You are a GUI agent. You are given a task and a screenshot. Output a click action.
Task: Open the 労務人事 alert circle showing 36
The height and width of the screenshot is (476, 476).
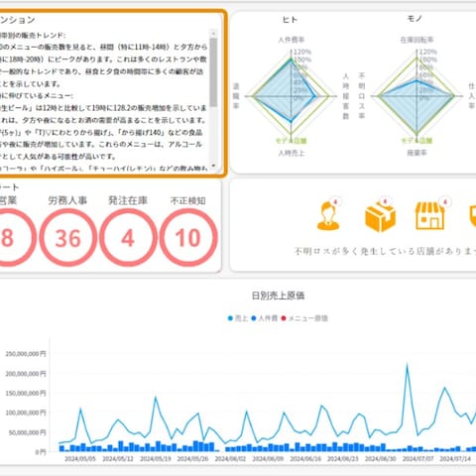click(x=67, y=238)
